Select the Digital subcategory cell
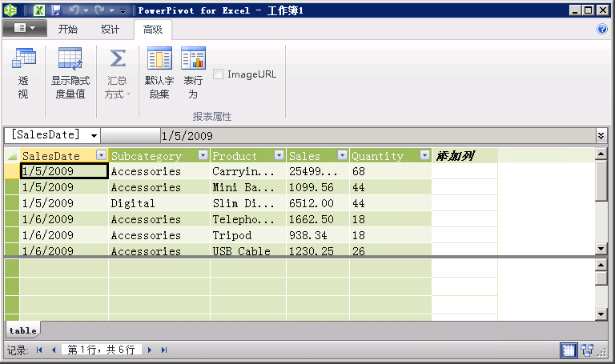 coord(159,203)
